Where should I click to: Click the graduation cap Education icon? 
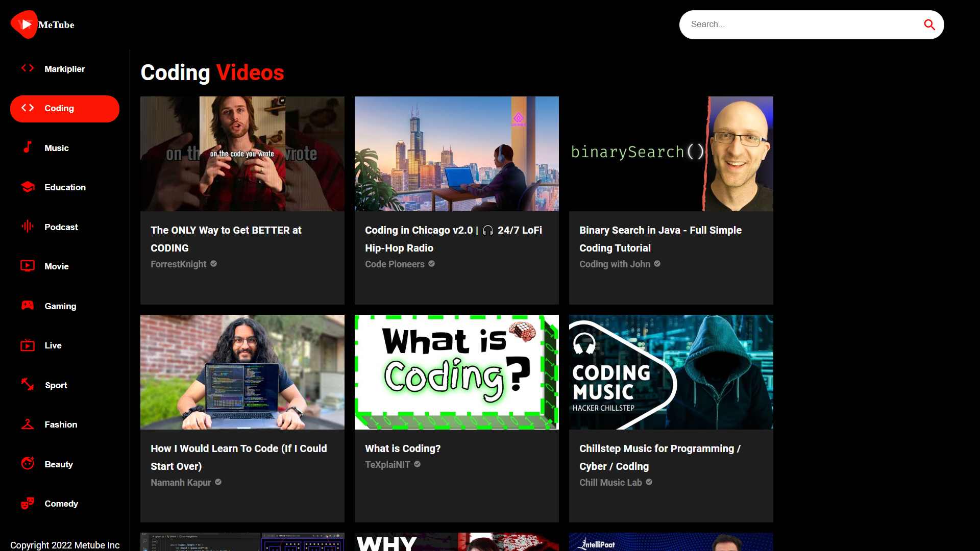(27, 187)
